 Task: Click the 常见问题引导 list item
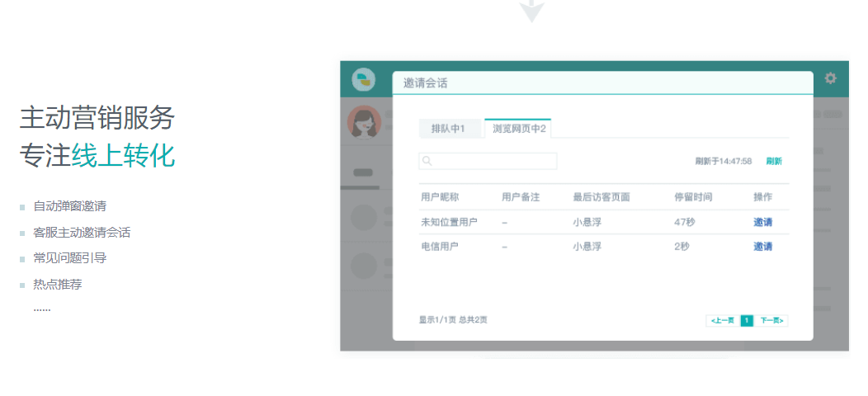point(70,258)
